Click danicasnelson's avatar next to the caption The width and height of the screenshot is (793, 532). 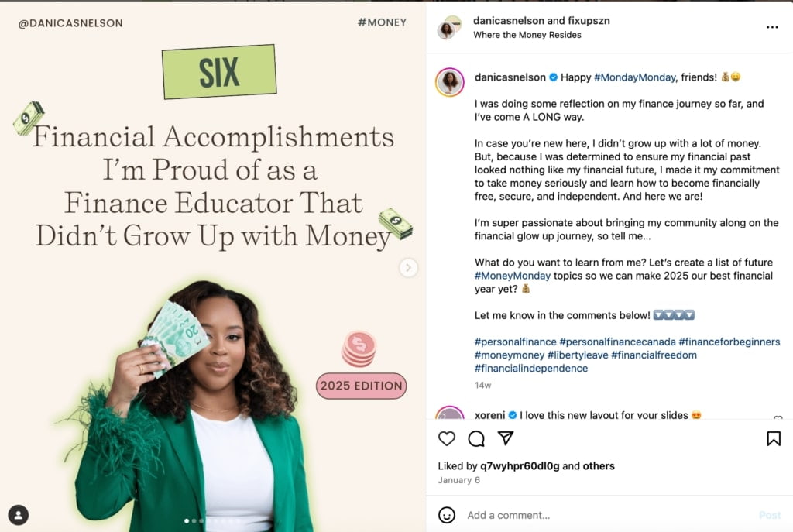[449, 77]
